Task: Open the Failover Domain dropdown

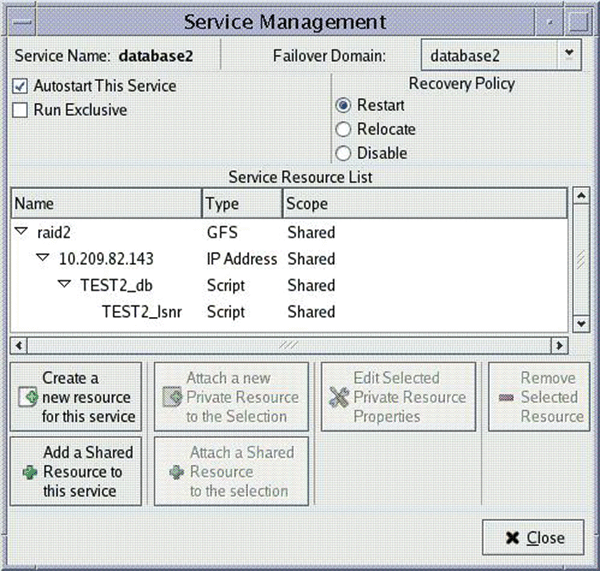Action: pyautogui.click(x=568, y=53)
